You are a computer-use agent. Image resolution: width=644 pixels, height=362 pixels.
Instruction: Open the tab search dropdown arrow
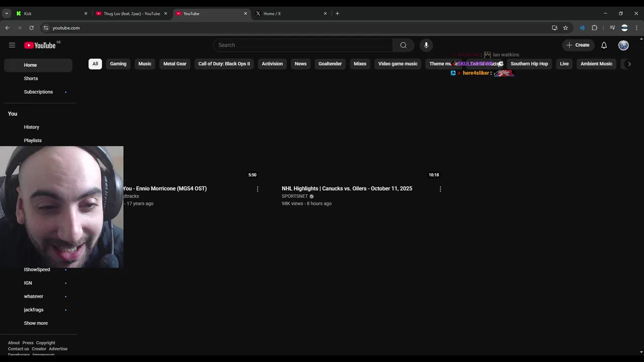7,14
